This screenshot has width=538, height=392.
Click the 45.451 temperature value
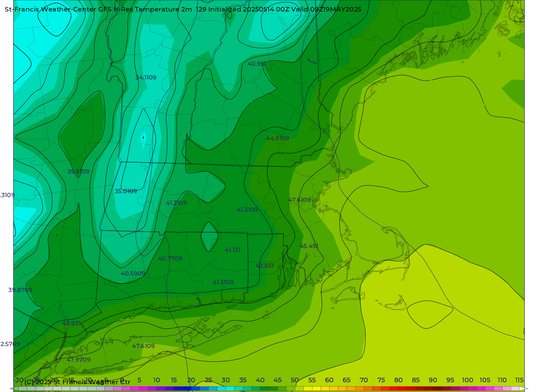pyautogui.click(x=309, y=246)
